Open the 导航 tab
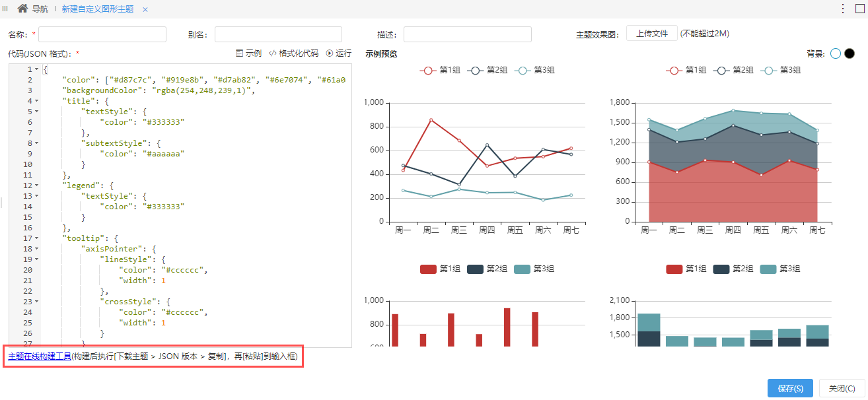This screenshot has width=868, height=400. [x=40, y=9]
